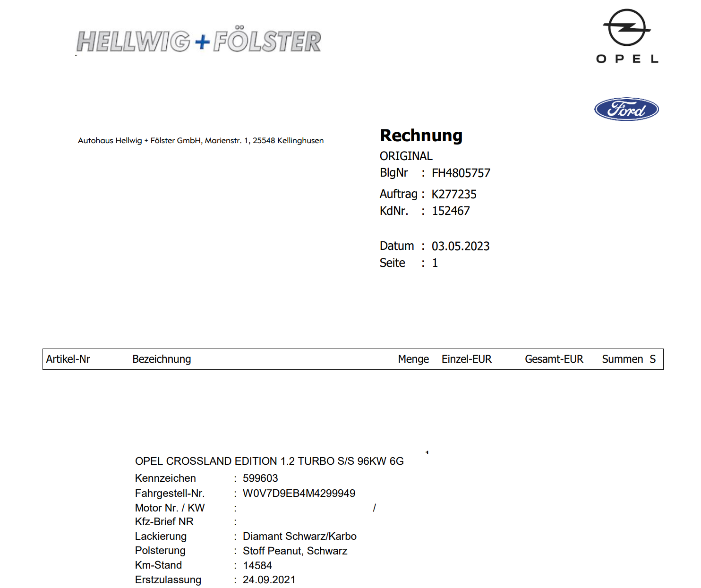This screenshot has width=701, height=588.
Task: Select customer number 152467
Action: click(x=451, y=211)
